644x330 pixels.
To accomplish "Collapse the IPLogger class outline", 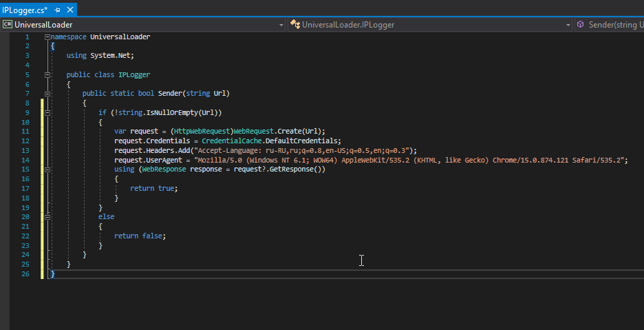I will pyautogui.click(x=47, y=74).
